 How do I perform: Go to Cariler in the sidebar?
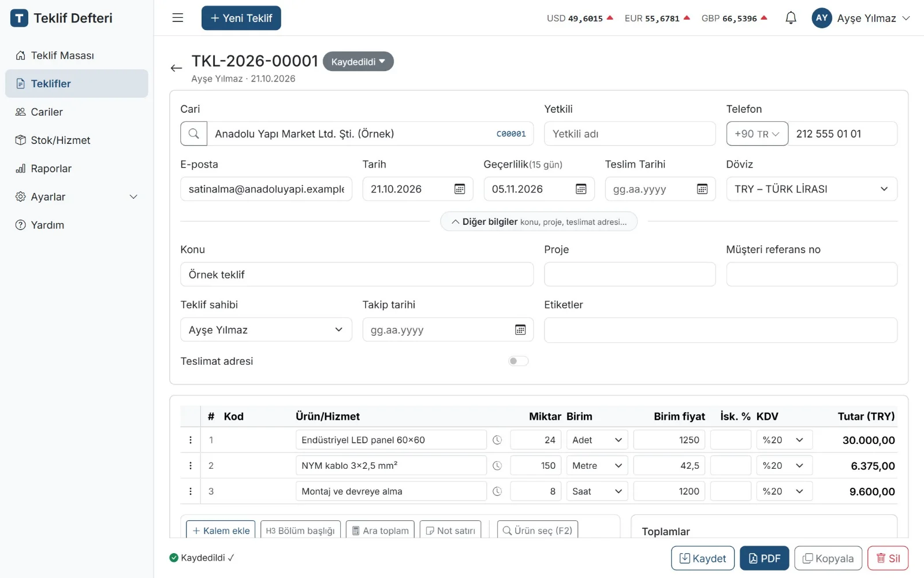click(77, 112)
